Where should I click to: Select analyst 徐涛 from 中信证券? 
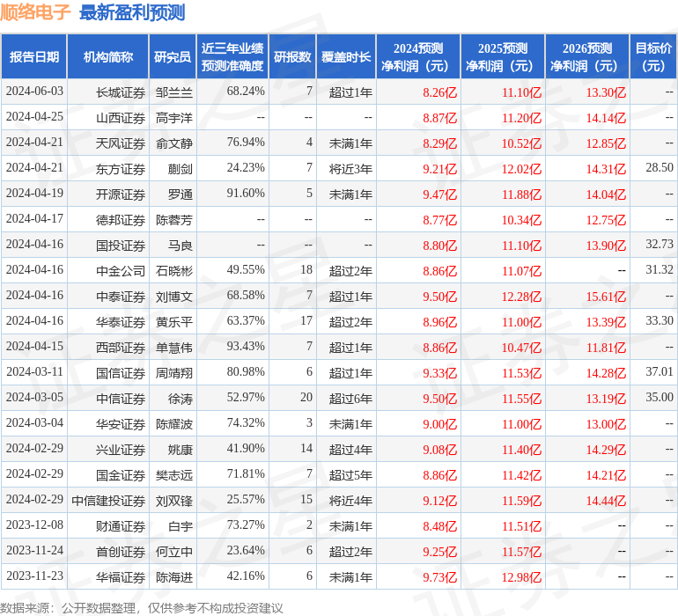click(x=181, y=399)
